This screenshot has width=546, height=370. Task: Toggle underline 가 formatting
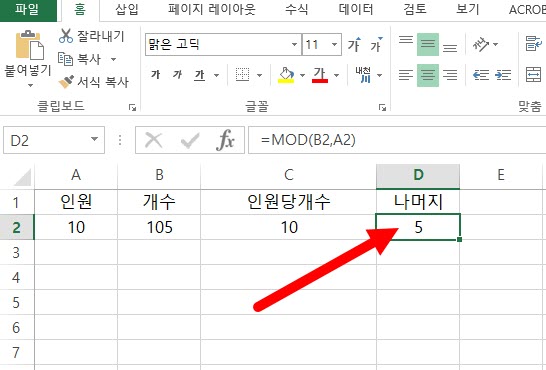(x=200, y=75)
